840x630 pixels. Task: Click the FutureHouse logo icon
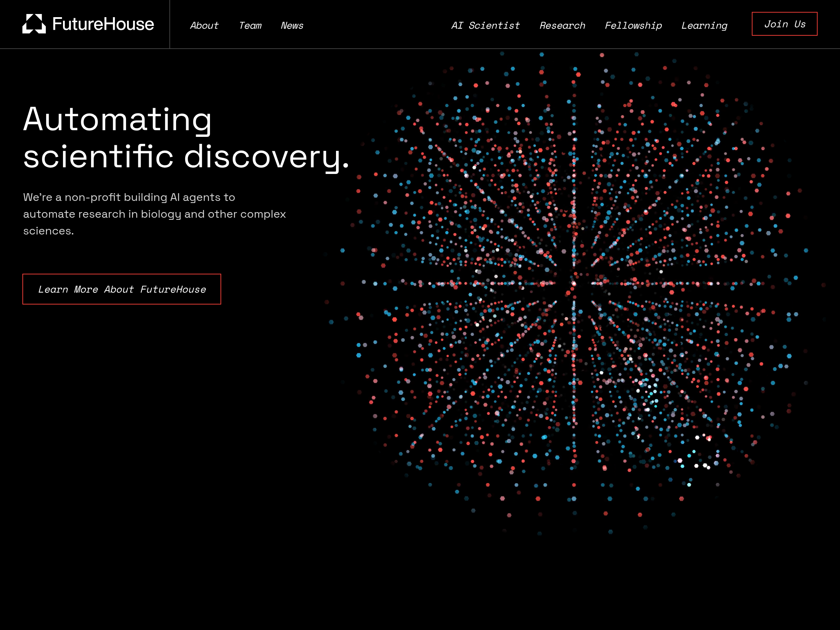click(x=34, y=24)
